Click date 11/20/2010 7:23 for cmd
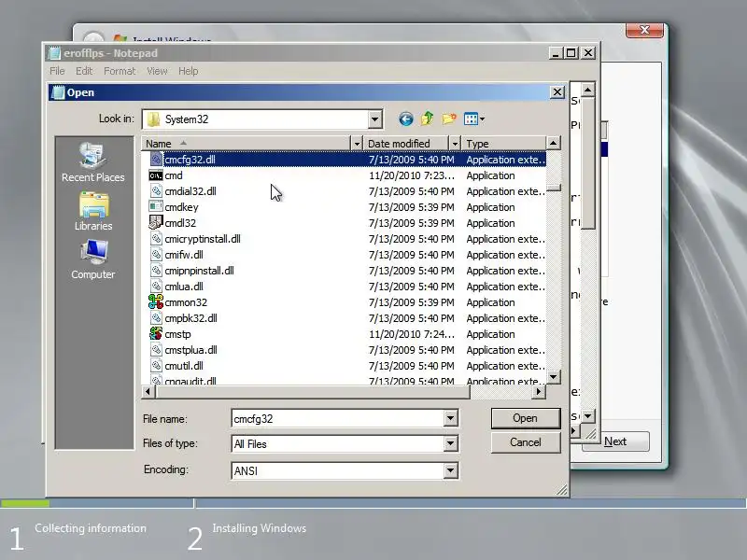This screenshot has height=560, width=747. click(x=412, y=175)
